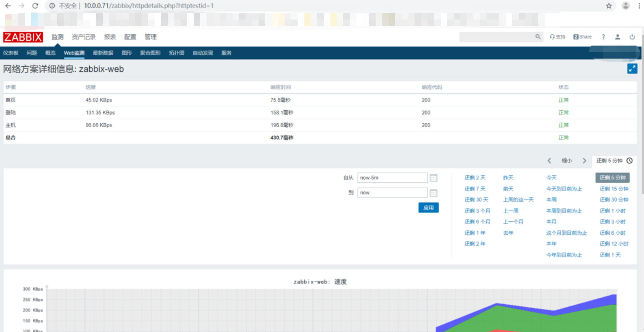Select 还剩 2 天 time range
Screen dimensions: 644x332
475,178
